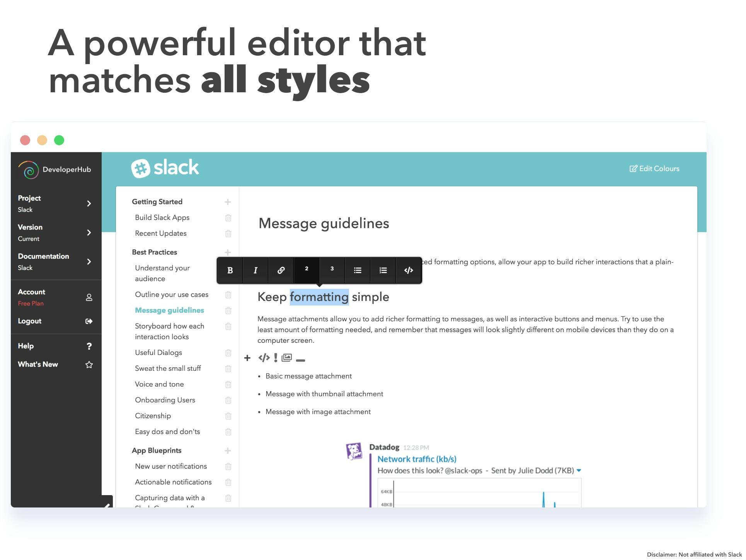Open the Datadog message dropdown arrow
Image resolution: width=746 pixels, height=560 pixels.
coord(579,470)
